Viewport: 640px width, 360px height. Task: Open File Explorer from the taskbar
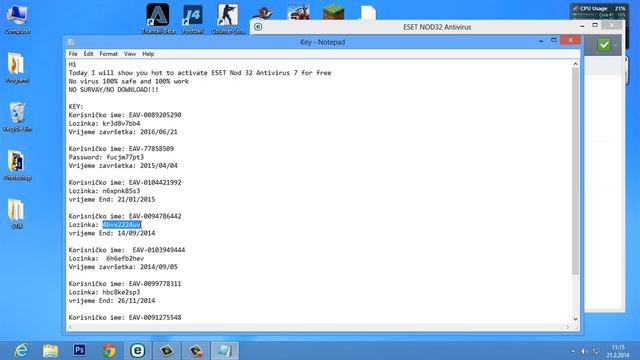coord(51,351)
